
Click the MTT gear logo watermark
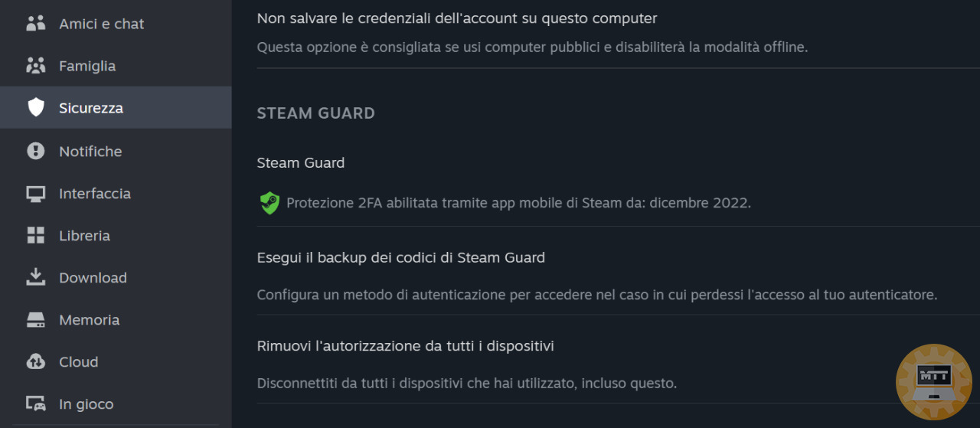pos(933,382)
